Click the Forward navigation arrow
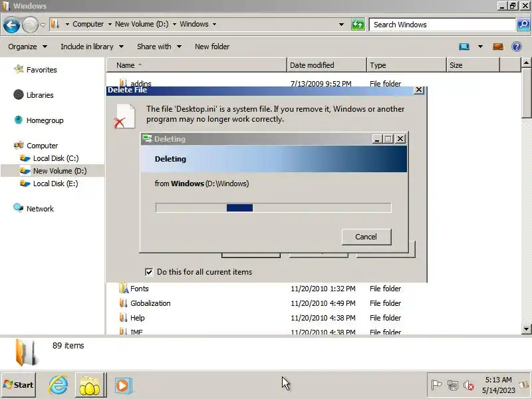 (x=30, y=25)
